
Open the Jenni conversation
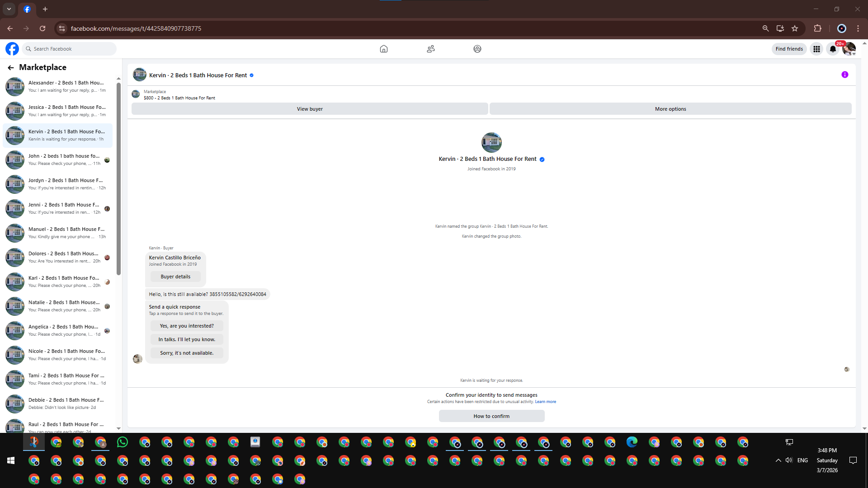tap(58, 208)
